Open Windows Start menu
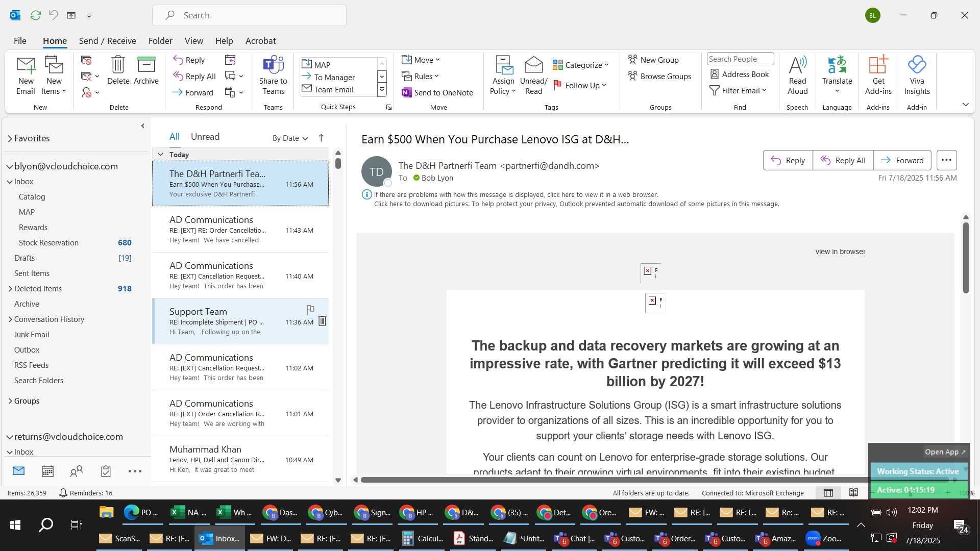980x551 pixels. coord(15,524)
